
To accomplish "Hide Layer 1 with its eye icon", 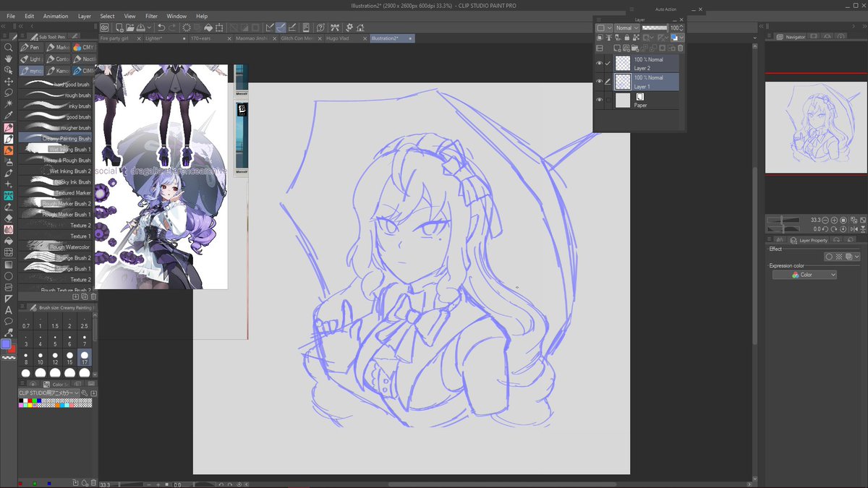I will [x=599, y=82].
